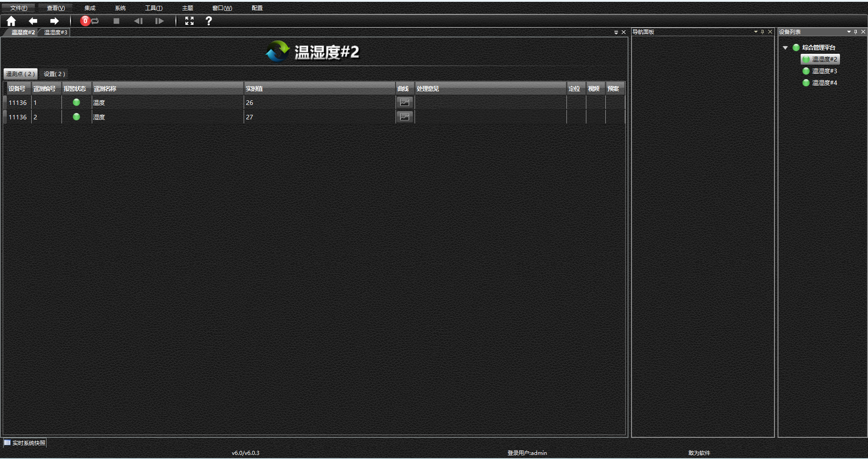This screenshot has height=459, width=868.
Task: Open the 集成 menu
Action: pos(90,8)
